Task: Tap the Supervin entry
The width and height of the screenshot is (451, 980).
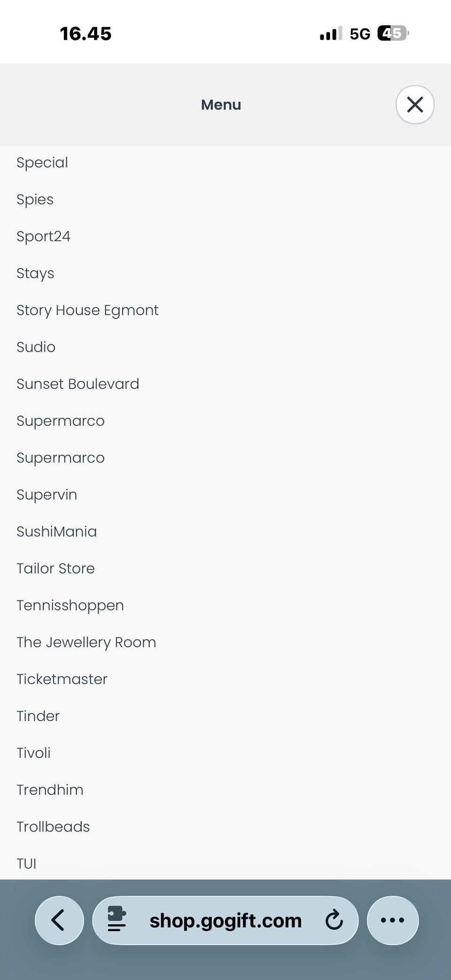Action: (x=47, y=495)
